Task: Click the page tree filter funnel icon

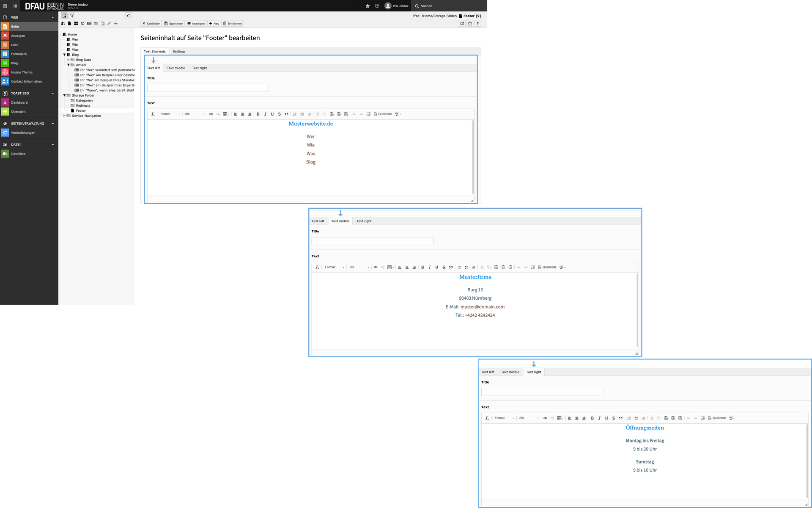Action: [x=72, y=16]
